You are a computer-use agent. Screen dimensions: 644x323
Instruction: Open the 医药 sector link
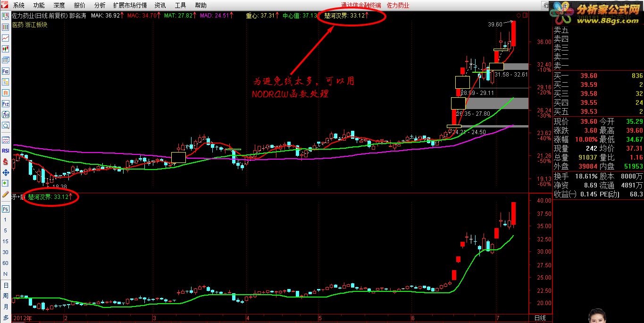click(x=18, y=25)
